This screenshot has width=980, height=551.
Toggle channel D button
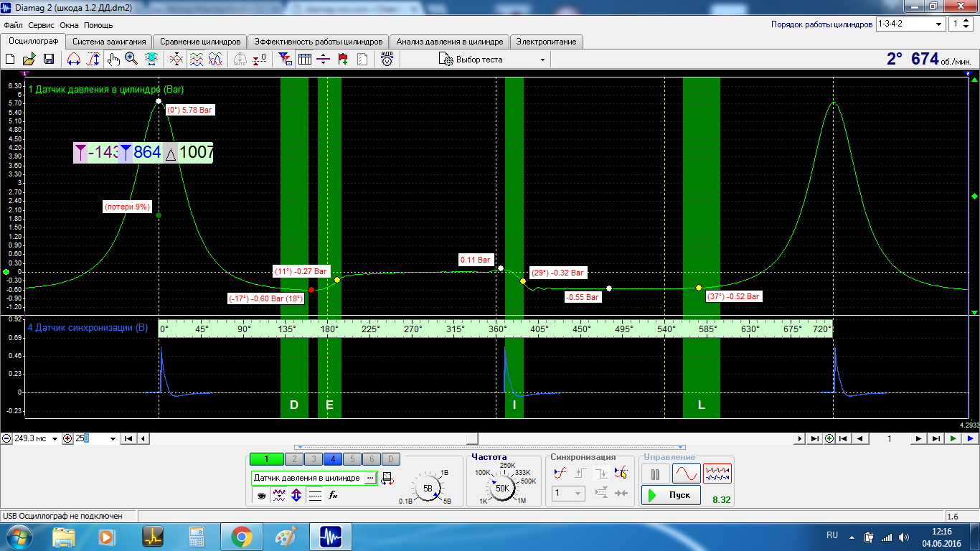tap(390, 459)
